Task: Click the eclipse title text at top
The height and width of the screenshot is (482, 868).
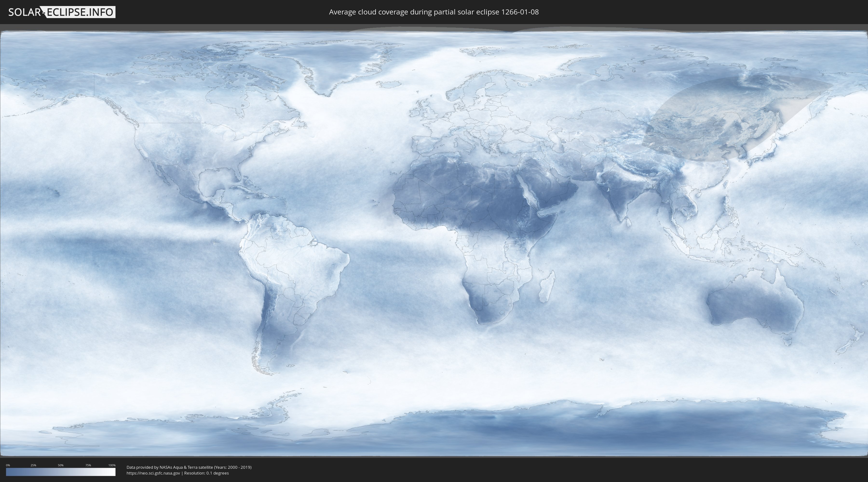Action: pos(434,12)
